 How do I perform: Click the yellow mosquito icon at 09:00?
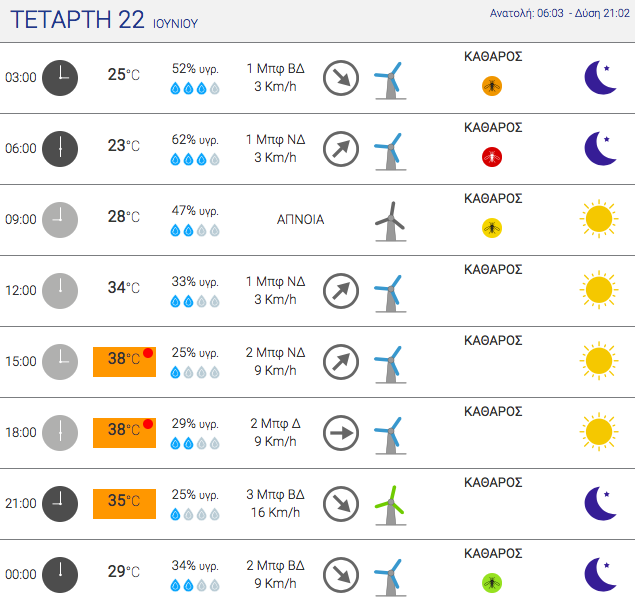tap(492, 228)
